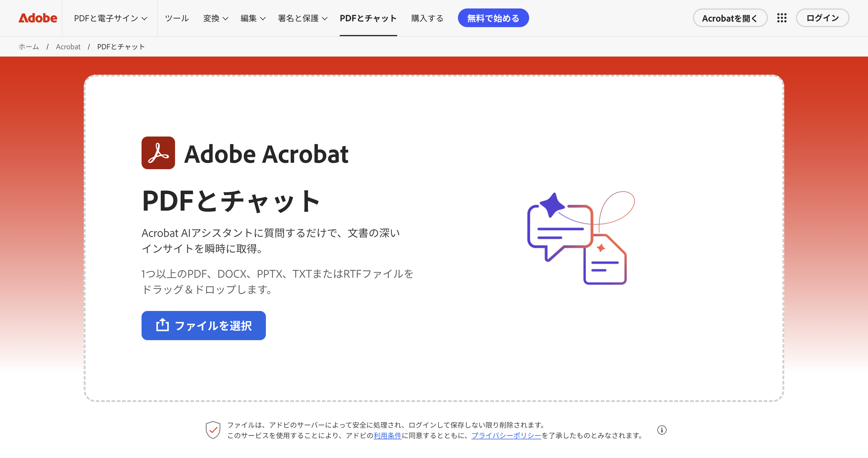Expand the 変換 menu

pyautogui.click(x=216, y=18)
